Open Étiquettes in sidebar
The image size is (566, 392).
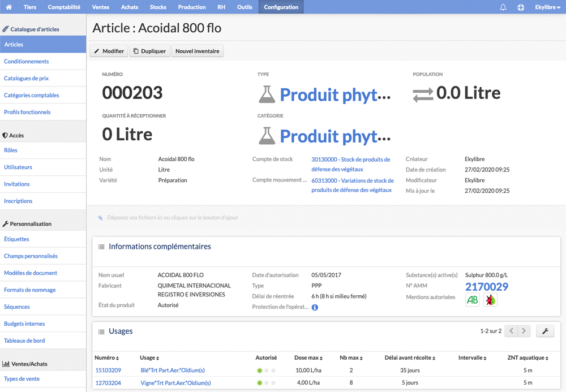(43, 239)
